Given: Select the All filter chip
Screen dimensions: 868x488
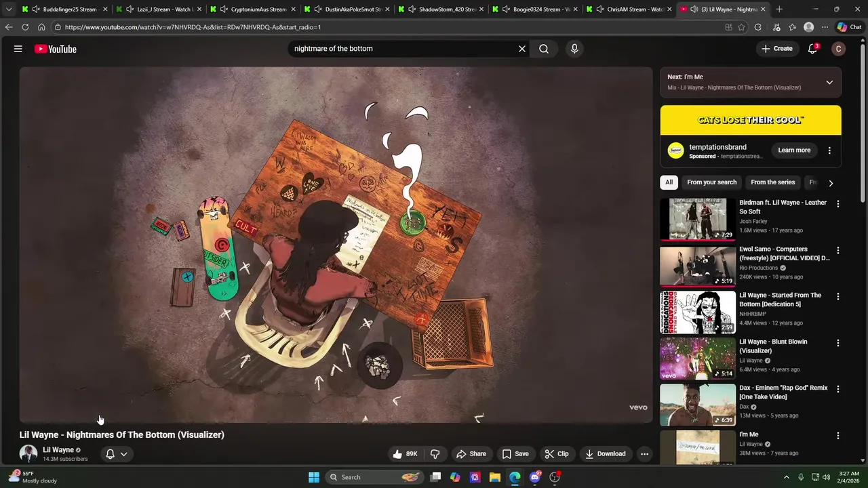Looking at the screenshot, I should click(x=669, y=182).
